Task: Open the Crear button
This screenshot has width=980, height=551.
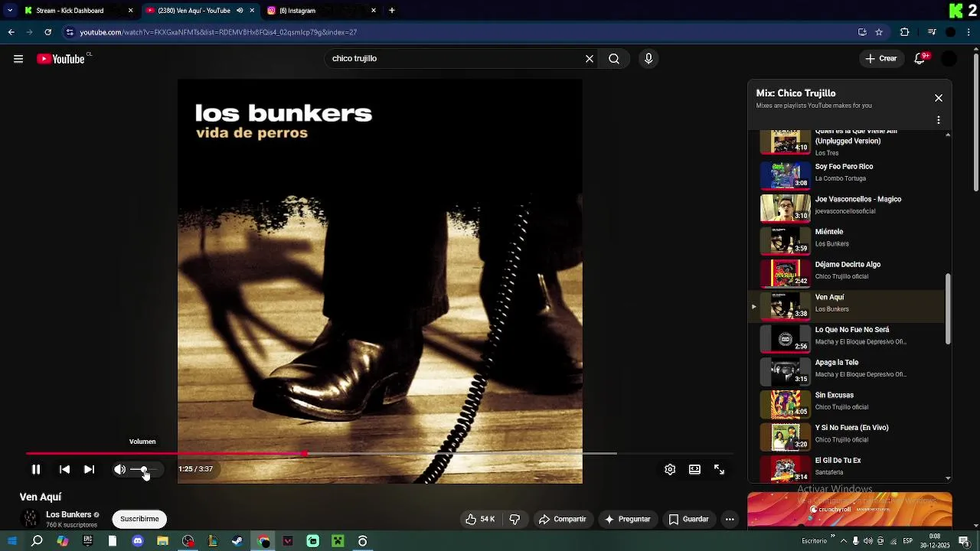Action: coord(881,59)
